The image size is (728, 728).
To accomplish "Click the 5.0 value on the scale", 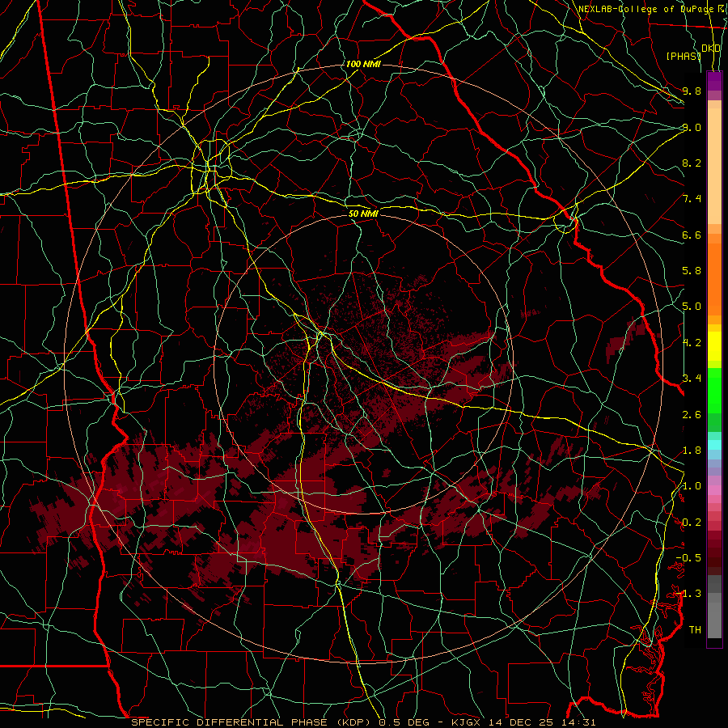I will point(692,307).
